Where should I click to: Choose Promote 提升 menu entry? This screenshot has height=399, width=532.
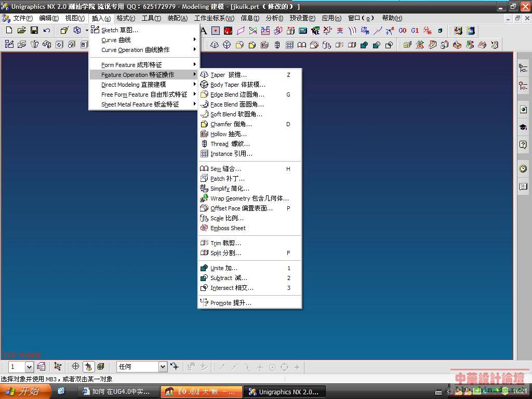point(249,303)
